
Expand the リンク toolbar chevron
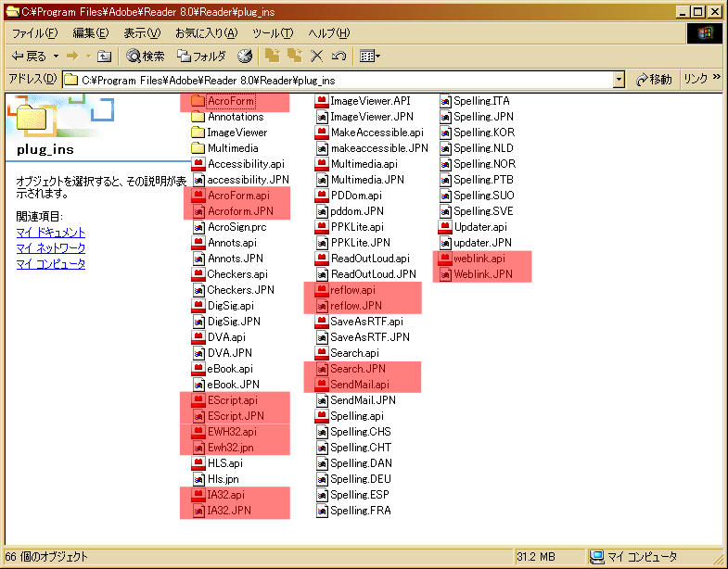[x=716, y=77]
